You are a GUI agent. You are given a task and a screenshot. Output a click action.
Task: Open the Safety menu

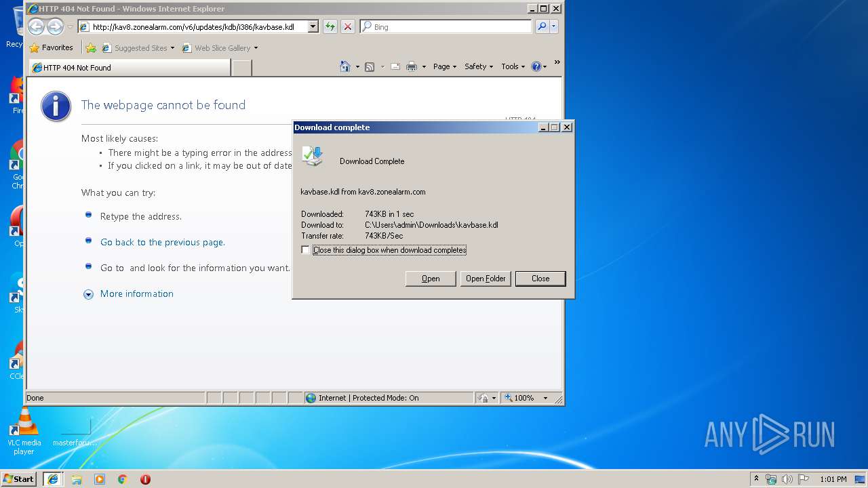[x=479, y=66]
